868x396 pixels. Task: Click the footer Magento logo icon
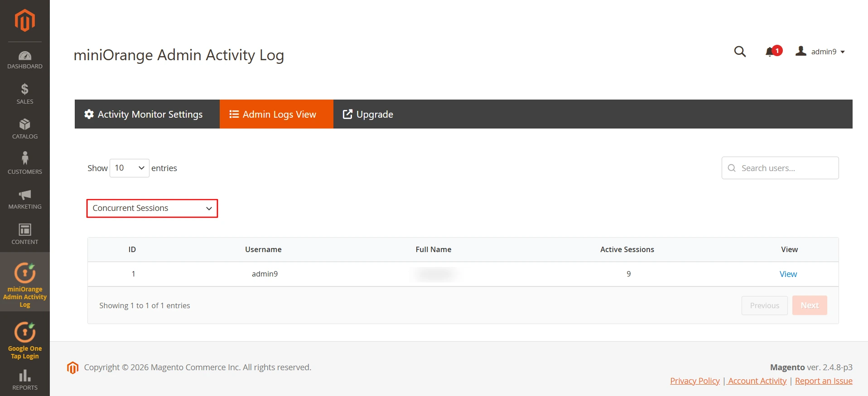click(72, 367)
